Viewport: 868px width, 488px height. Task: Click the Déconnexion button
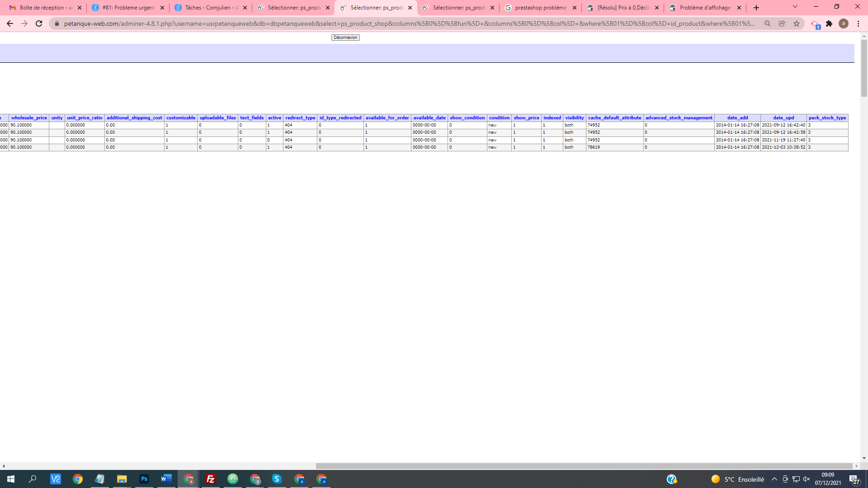click(x=345, y=38)
